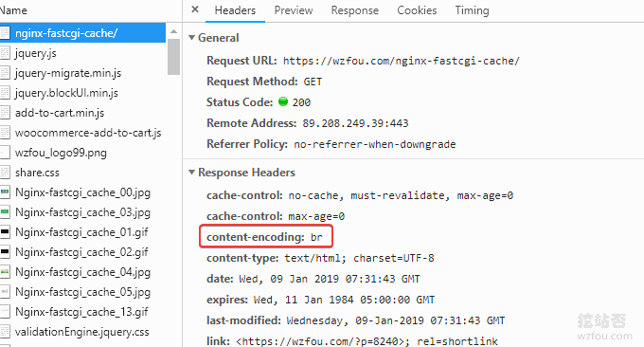Image resolution: width=644 pixels, height=347 pixels.
Task: Switch to the Preview tab
Action: (x=294, y=10)
